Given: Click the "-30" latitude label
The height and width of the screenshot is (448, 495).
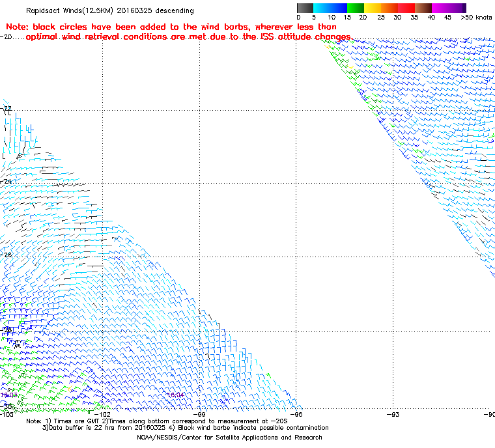Looking at the screenshot, I should click(x=6, y=406).
